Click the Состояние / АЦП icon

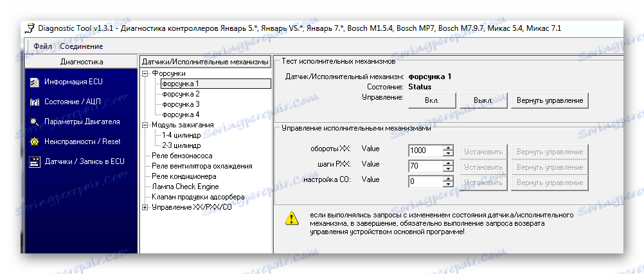pyautogui.click(x=35, y=102)
